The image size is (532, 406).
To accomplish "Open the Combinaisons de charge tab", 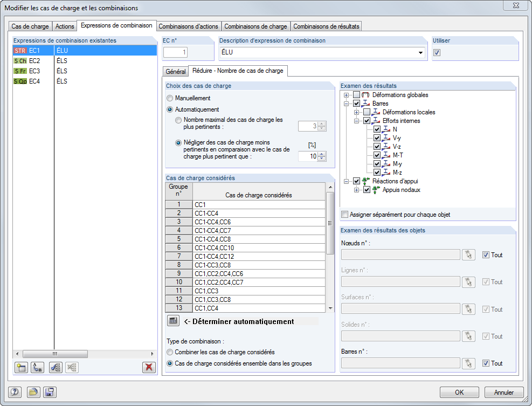I will [255, 26].
